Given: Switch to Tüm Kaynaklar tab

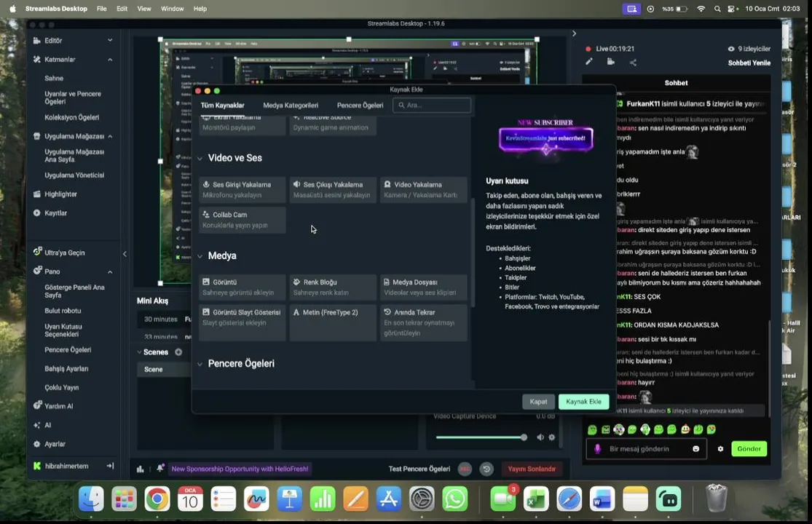Looking at the screenshot, I should pyautogui.click(x=222, y=105).
